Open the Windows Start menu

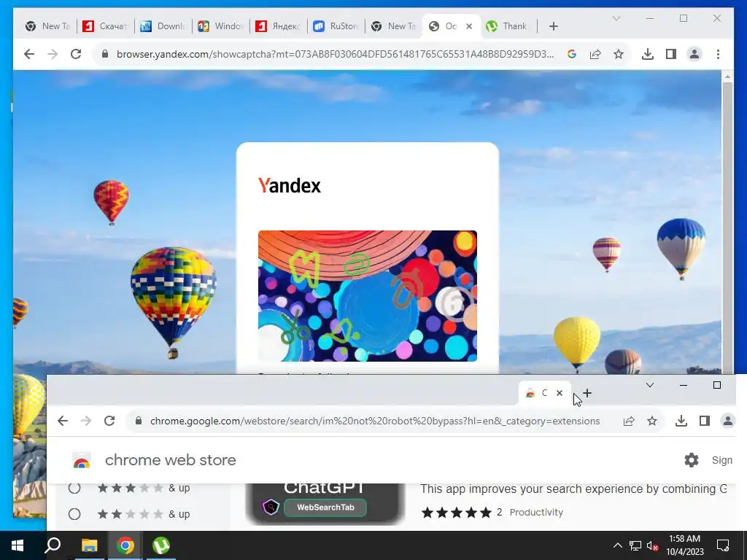tap(18, 545)
